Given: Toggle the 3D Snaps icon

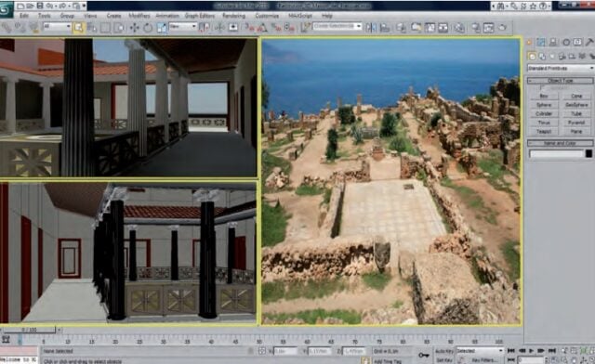Looking at the screenshot, I should click(249, 27).
